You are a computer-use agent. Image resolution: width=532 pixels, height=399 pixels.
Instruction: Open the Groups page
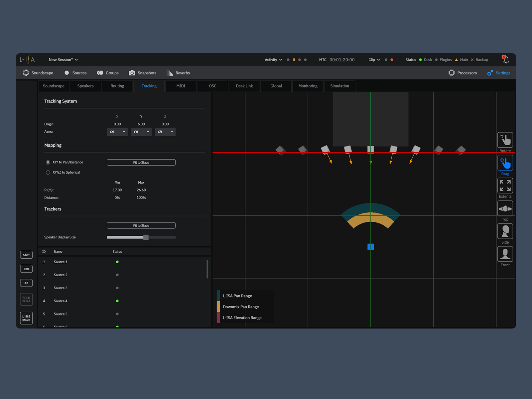click(108, 73)
